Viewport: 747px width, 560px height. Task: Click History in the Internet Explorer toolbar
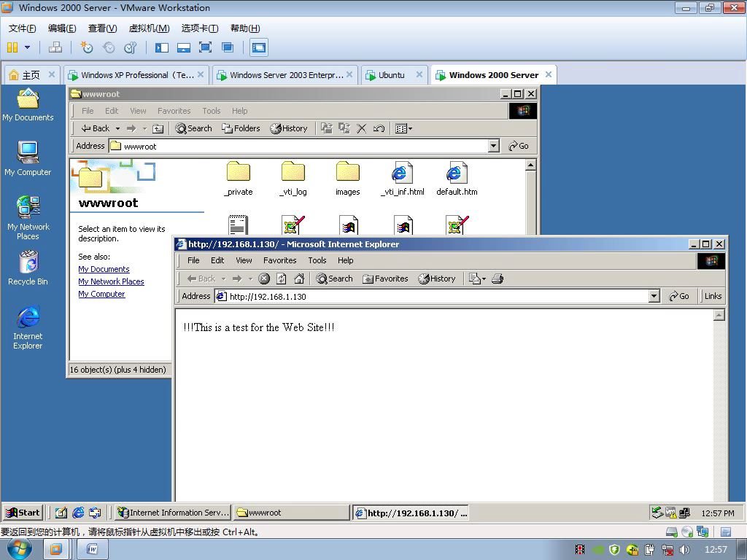pyautogui.click(x=437, y=279)
